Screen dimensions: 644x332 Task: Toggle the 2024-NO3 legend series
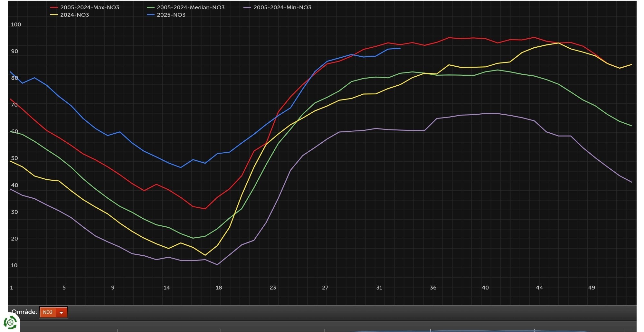[x=70, y=15]
